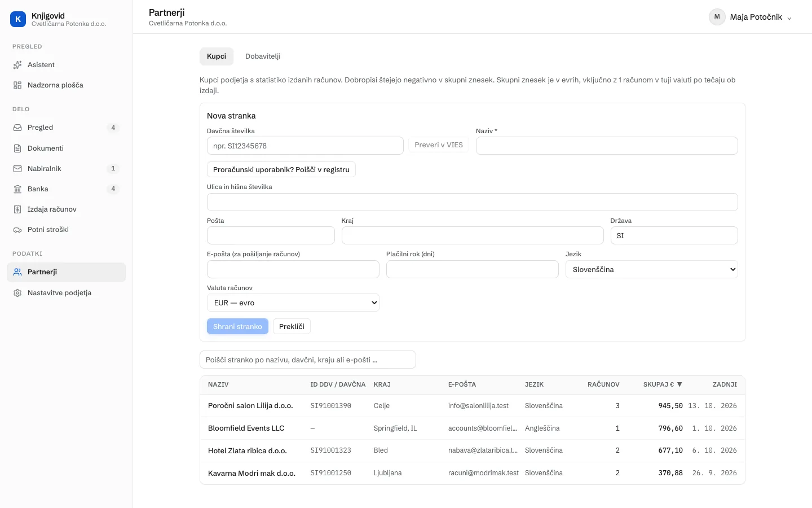The height and width of the screenshot is (508, 812).
Task: Open Asistent via its sparkle icon
Action: 17,65
